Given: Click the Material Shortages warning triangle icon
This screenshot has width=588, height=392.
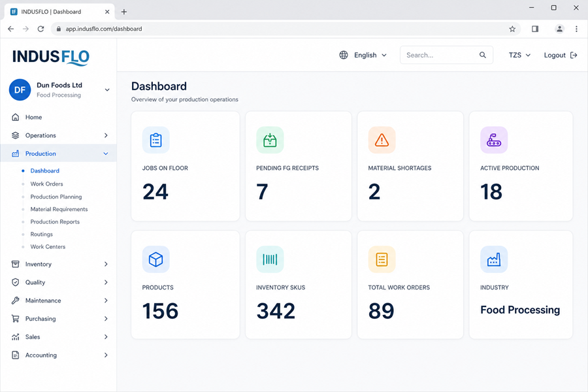Looking at the screenshot, I should 382,140.
